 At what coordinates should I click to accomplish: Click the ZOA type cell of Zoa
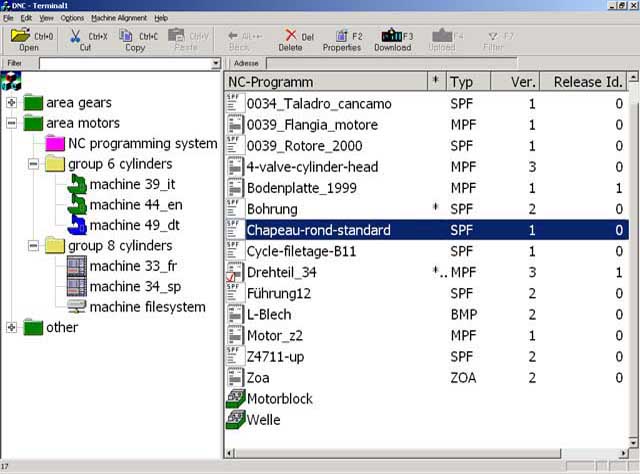click(463, 378)
